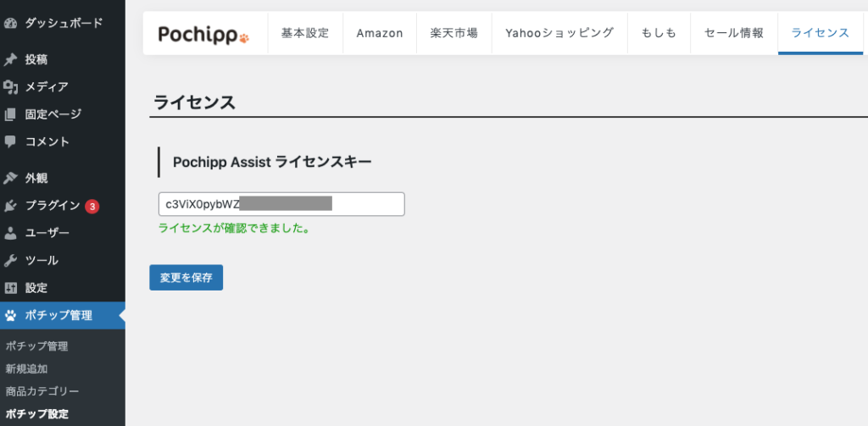Click the pages icon beside 固定ページ

click(x=10, y=114)
